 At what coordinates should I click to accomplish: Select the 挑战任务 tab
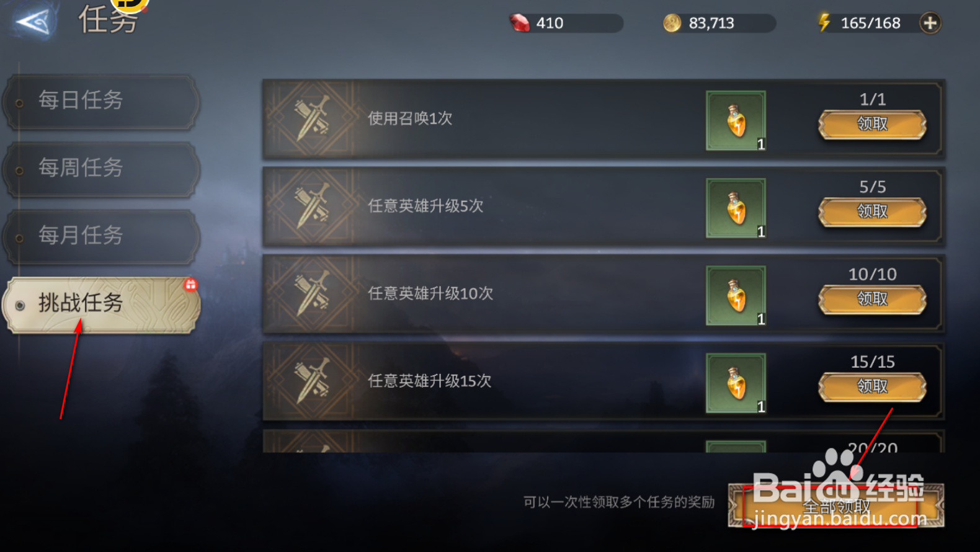tap(101, 303)
